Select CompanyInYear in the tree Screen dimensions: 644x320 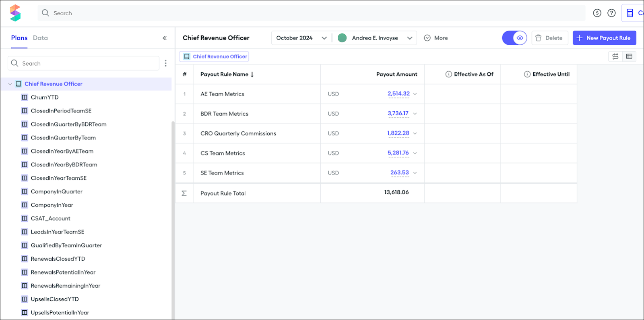point(52,205)
